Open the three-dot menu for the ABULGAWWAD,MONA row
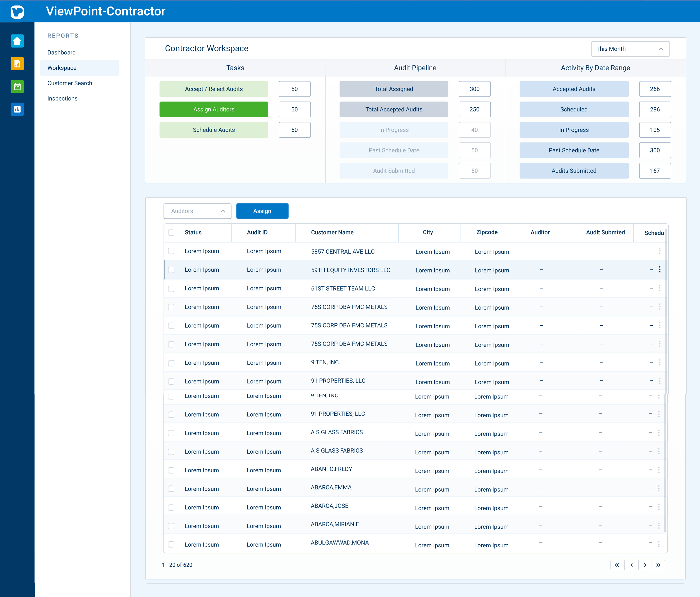700x597 pixels. pos(659,544)
